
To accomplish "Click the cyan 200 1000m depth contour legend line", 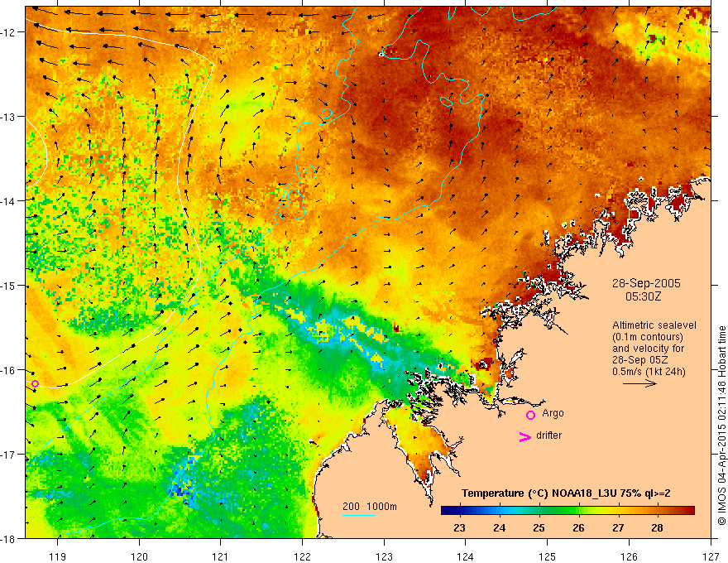I will tap(359, 515).
